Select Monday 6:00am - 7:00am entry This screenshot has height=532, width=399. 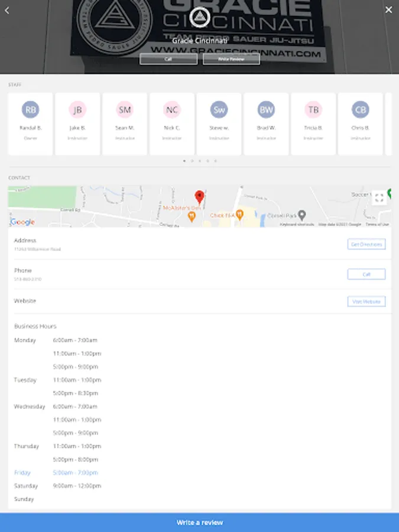pyautogui.click(x=75, y=340)
